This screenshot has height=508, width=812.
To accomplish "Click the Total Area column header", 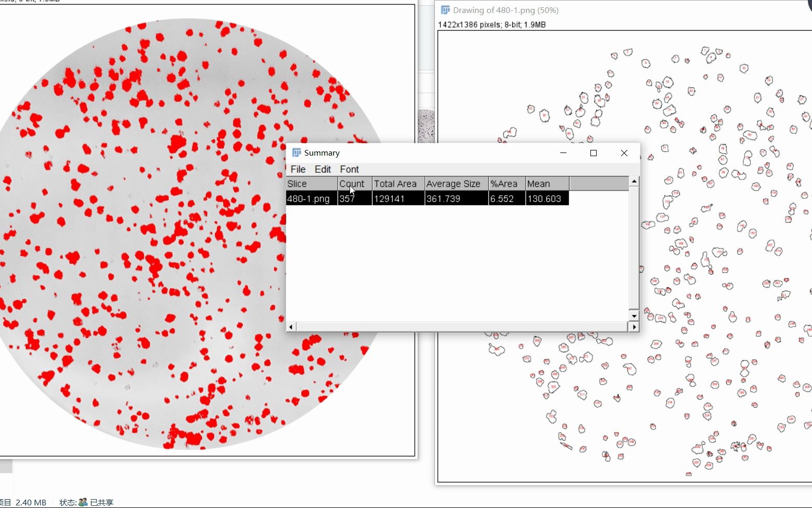I will point(398,184).
